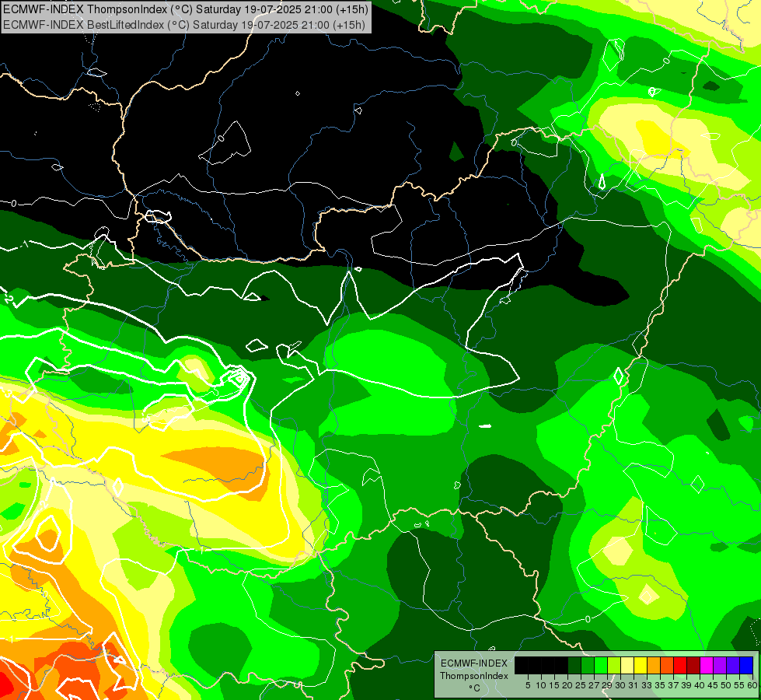This screenshot has height=700, width=761.
Task: Click legend scale value "31"
Action: (x=634, y=685)
